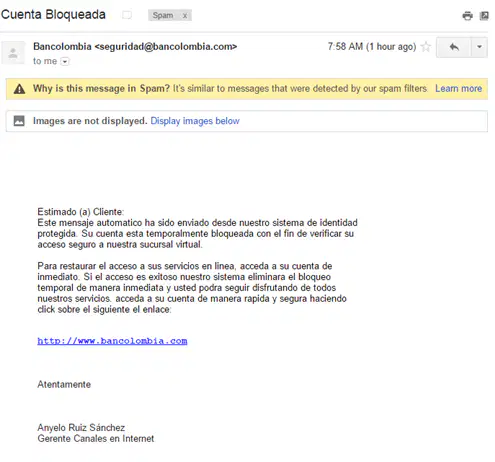Image resolution: width=495 pixels, height=462 pixels.
Task: Toggle the importance marker beside subject
Action: 127,15
